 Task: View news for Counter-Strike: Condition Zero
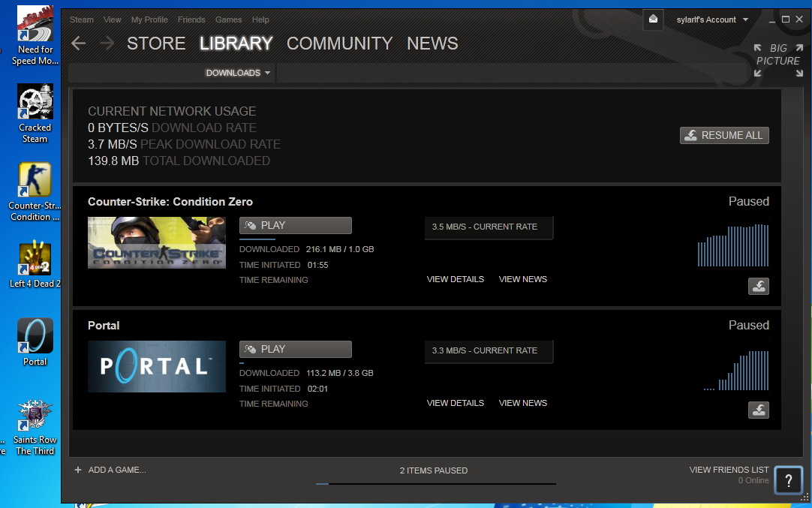coord(522,279)
